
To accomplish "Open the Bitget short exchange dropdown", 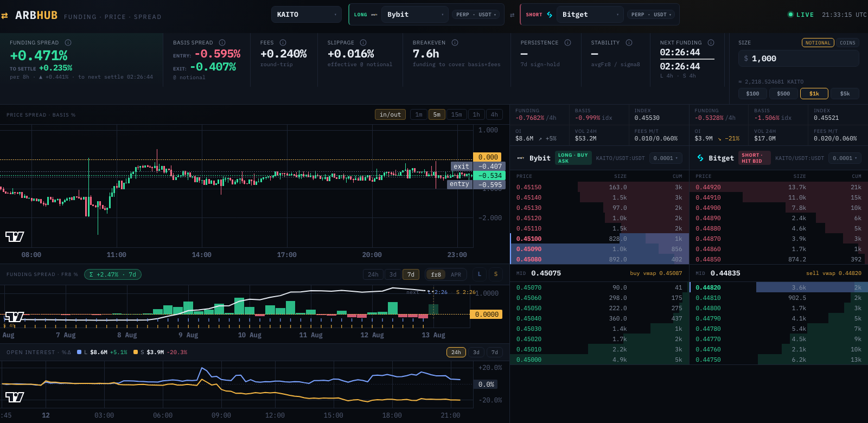I will (590, 15).
